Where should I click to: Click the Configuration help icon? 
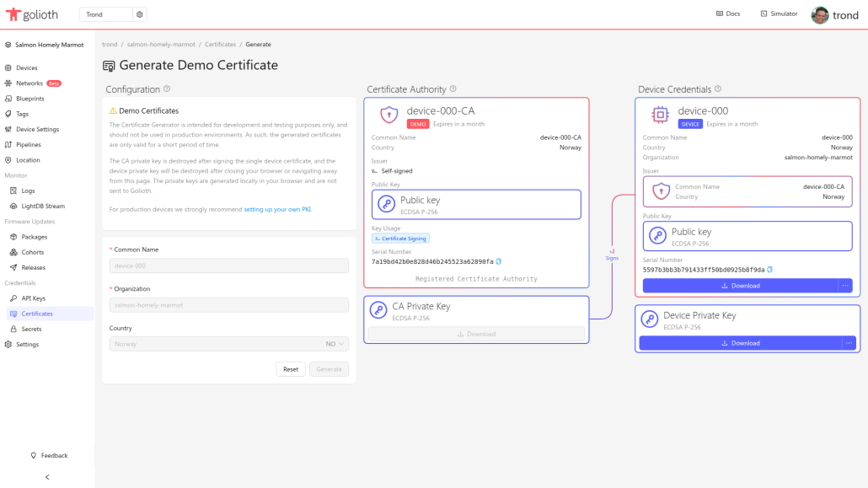(x=167, y=89)
